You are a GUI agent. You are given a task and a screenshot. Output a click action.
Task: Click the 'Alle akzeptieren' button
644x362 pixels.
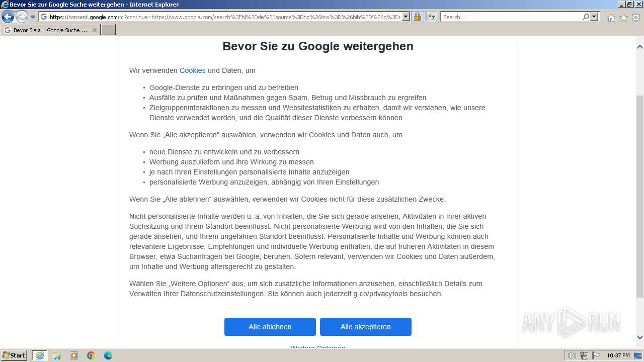pos(366,327)
